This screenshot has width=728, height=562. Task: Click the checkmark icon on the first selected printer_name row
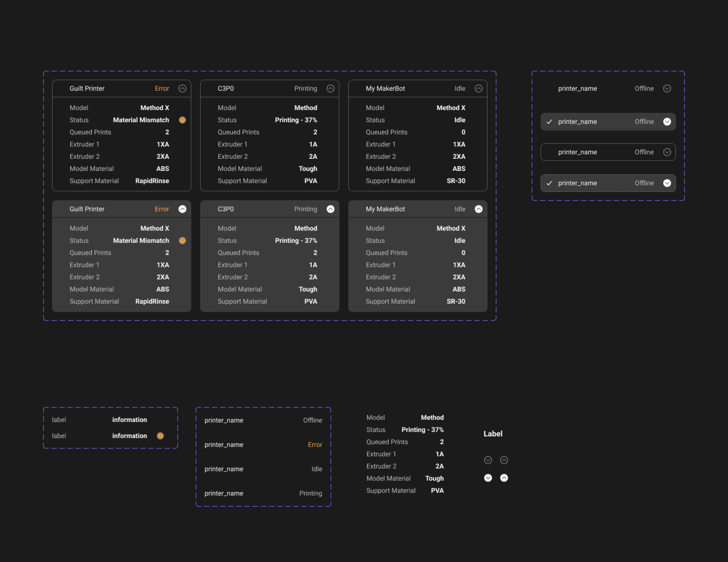click(x=550, y=122)
